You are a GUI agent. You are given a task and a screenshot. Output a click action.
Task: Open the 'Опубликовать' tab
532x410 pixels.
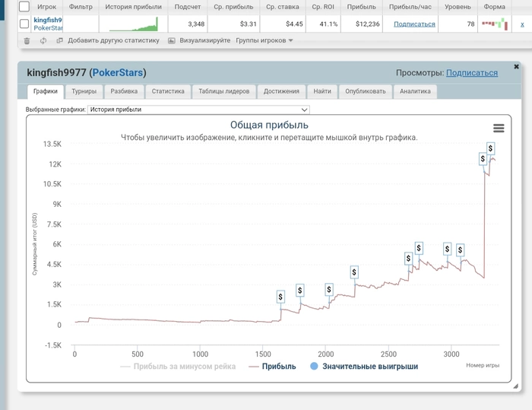366,91
